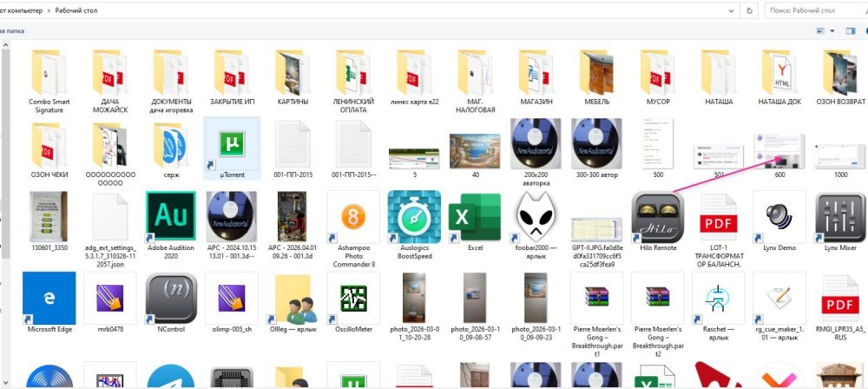The image size is (868, 389).
Task: Open the OscilloMeter shortcut
Action: click(x=353, y=298)
